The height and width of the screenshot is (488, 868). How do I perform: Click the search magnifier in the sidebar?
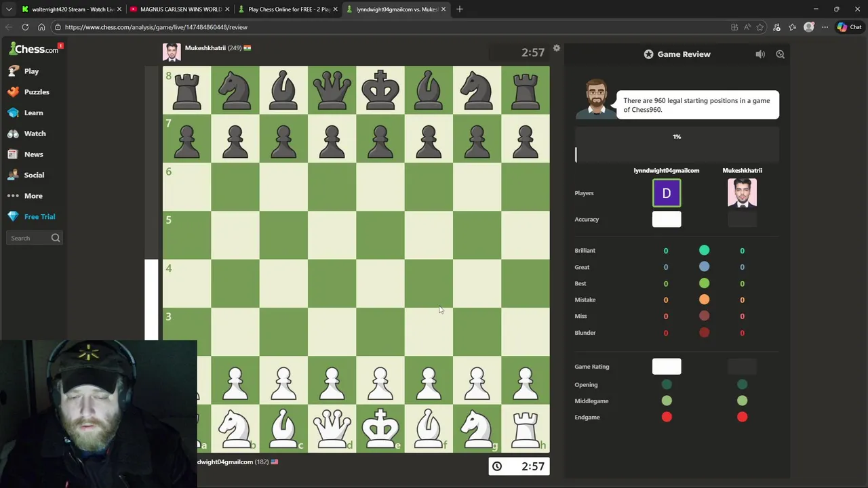(x=56, y=238)
